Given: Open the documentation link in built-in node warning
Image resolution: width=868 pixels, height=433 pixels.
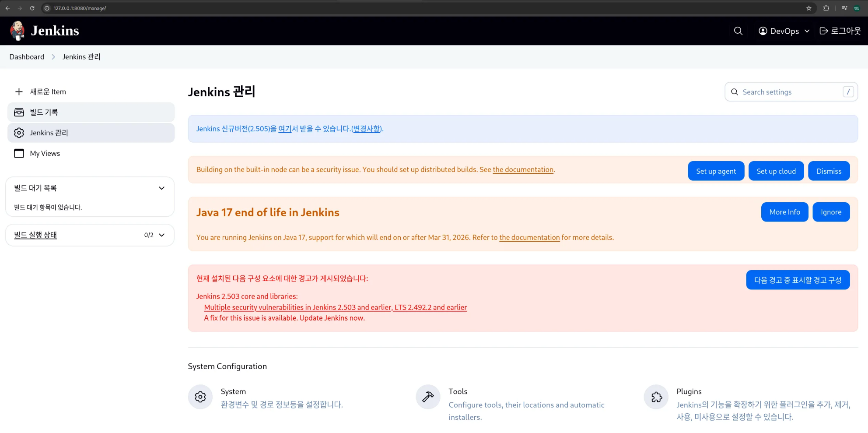Looking at the screenshot, I should click(x=523, y=170).
